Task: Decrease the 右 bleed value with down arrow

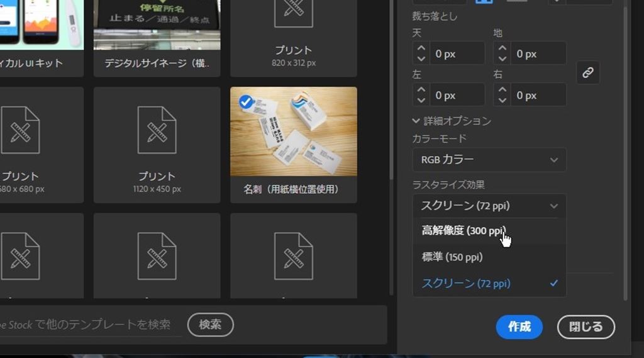Action: click(x=502, y=100)
